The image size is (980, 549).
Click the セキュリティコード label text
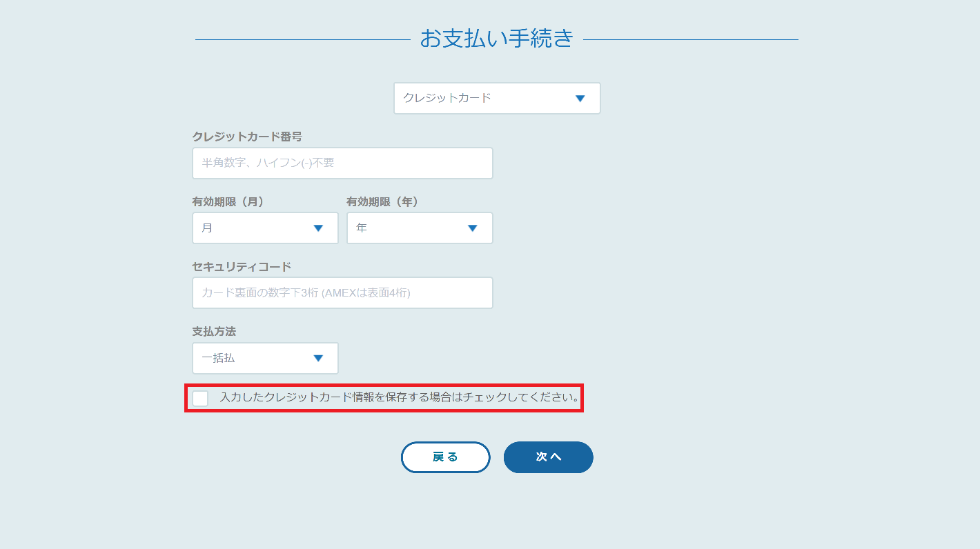pyautogui.click(x=242, y=266)
